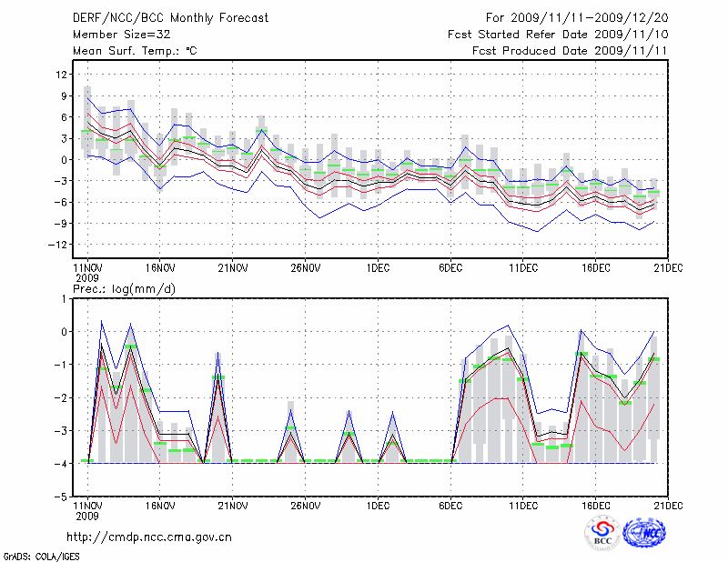Click the Prec.: log(mm/d) chart label
Screen dimensions: 728x562
pos(127,288)
